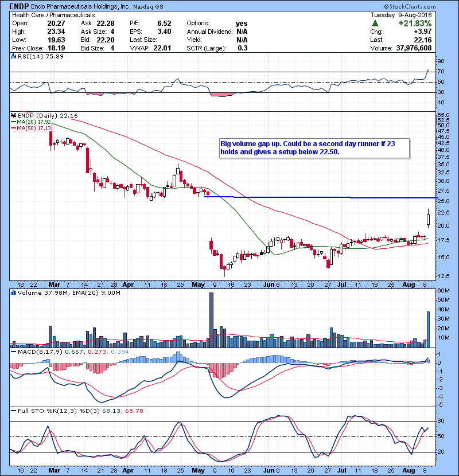459x476 pixels.
Task: Click the Chg value +3.97
Action: [x=422, y=32]
